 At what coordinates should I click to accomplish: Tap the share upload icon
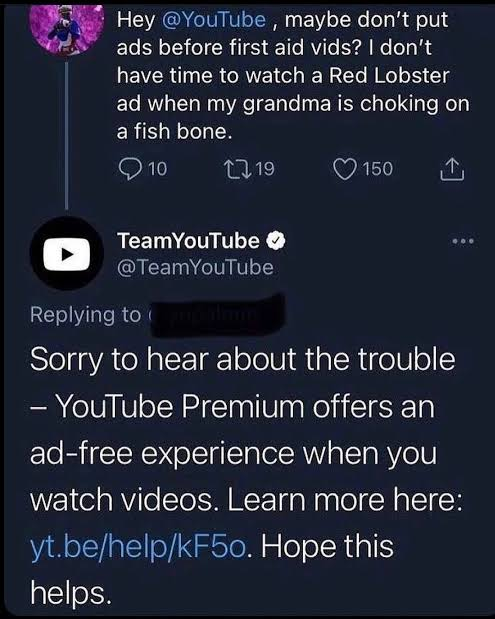pyautogui.click(x=452, y=169)
